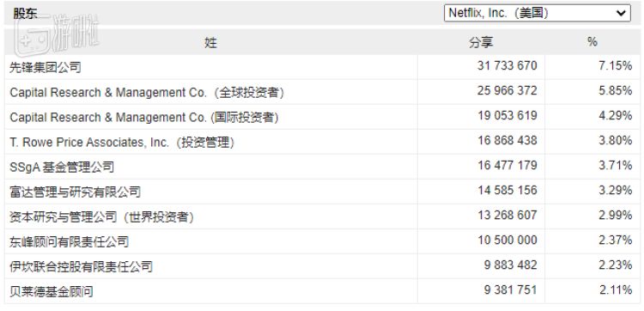
Task: Click share count 9 381 751
Action: click(511, 290)
